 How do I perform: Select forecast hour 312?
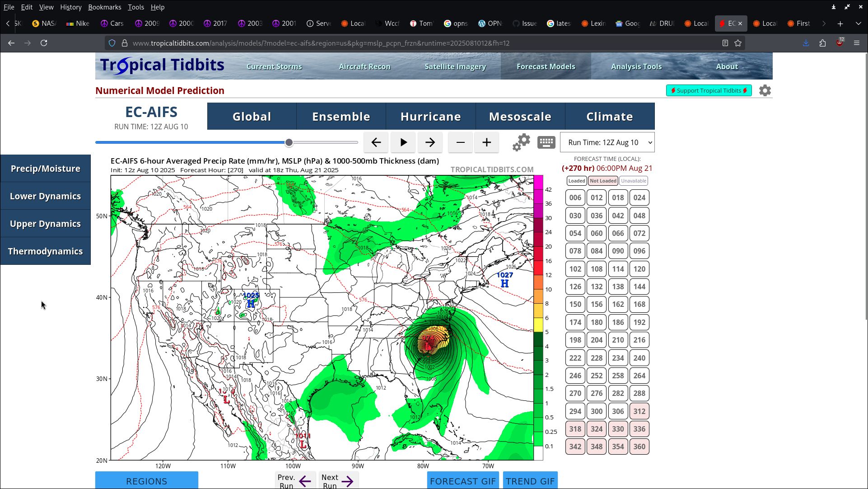tap(639, 411)
